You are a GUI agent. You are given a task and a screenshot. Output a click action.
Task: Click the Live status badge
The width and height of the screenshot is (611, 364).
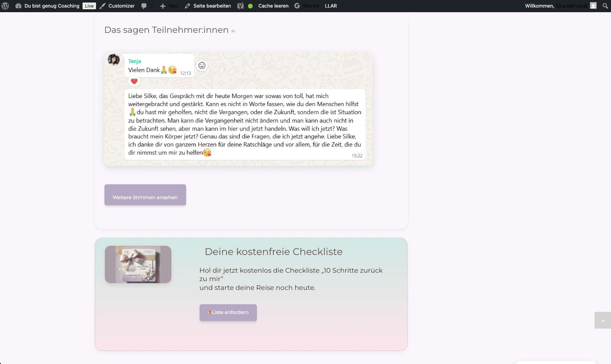(89, 6)
